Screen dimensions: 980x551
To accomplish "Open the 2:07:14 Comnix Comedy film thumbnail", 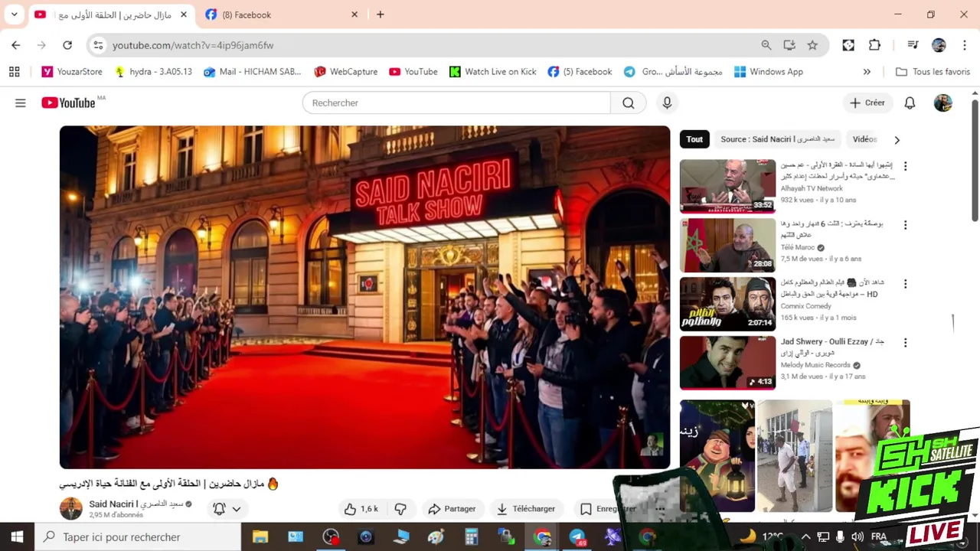I will [727, 304].
